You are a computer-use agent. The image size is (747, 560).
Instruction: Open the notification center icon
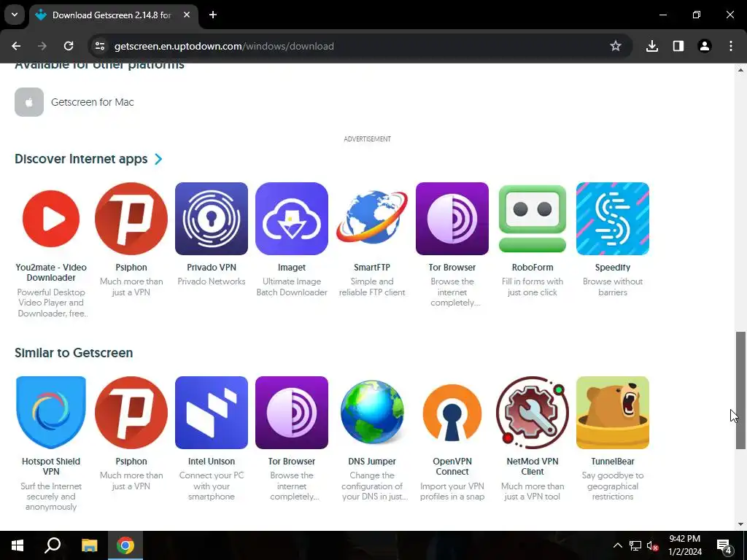(724, 545)
